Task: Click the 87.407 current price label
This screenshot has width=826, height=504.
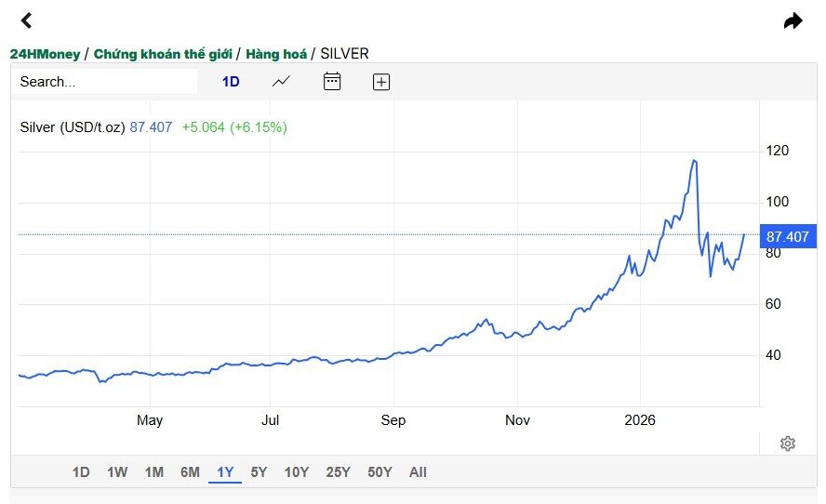Action: point(788,236)
